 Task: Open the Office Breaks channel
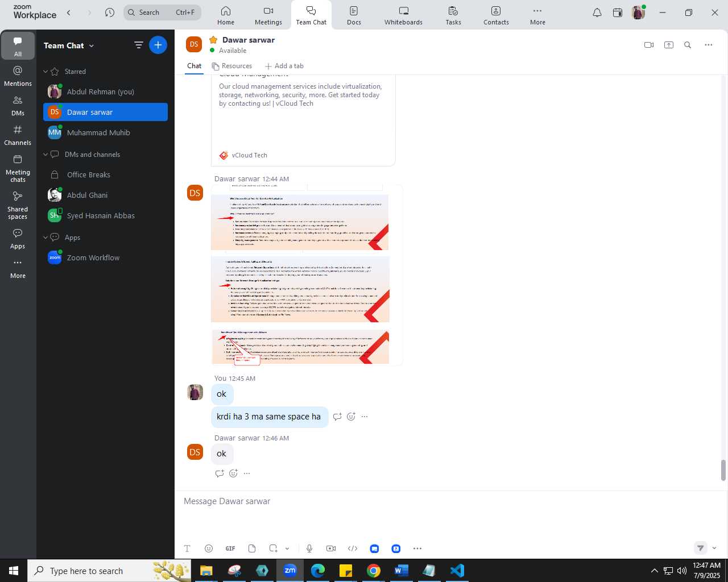tap(105, 174)
